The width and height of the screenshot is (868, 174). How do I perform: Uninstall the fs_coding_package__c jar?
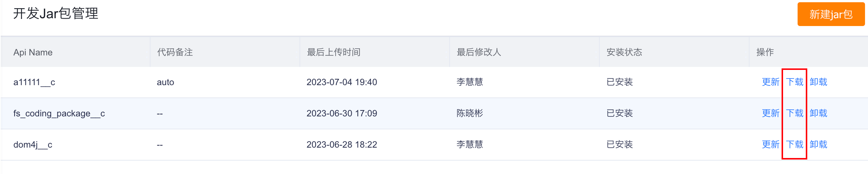pyautogui.click(x=818, y=113)
